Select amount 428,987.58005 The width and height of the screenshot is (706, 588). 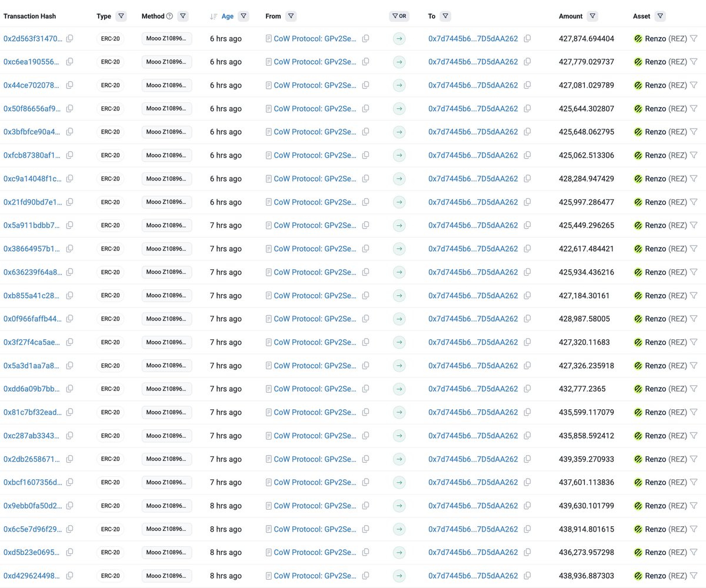pyautogui.click(x=584, y=319)
